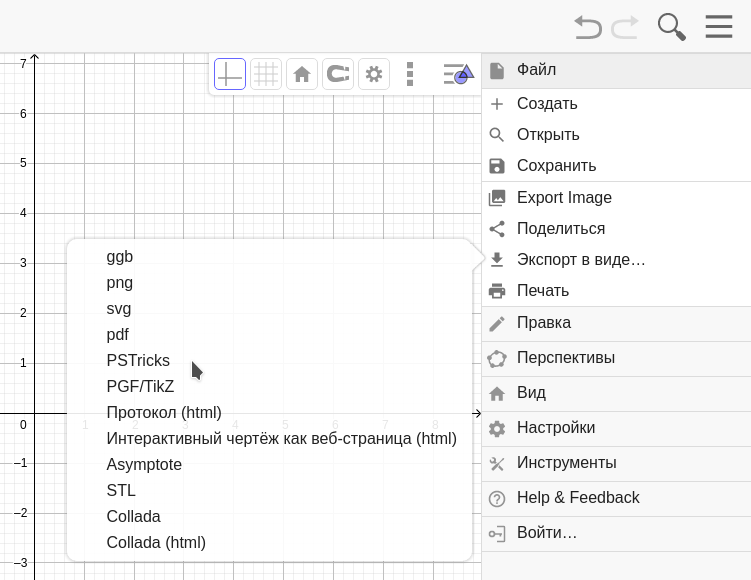Image resolution: width=751 pixels, height=580 pixels.
Task: Export as pdf format
Action: pyautogui.click(x=269, y=334)
